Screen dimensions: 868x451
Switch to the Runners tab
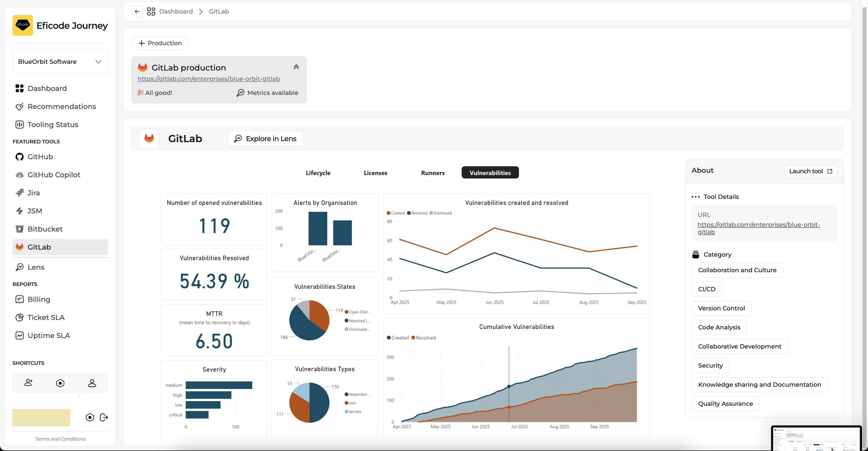click(x=433, y=173)
